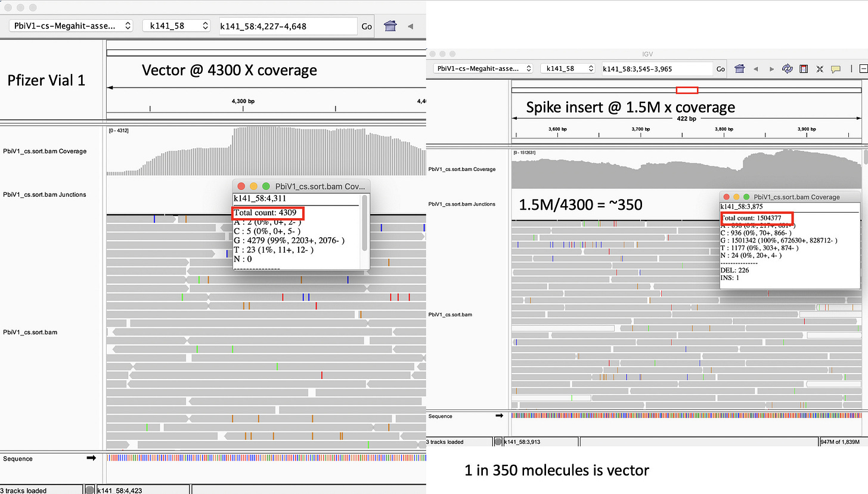Select Sequence track label in right window
The width and height of the screenshot is (868, 494).
coord(440,417)
